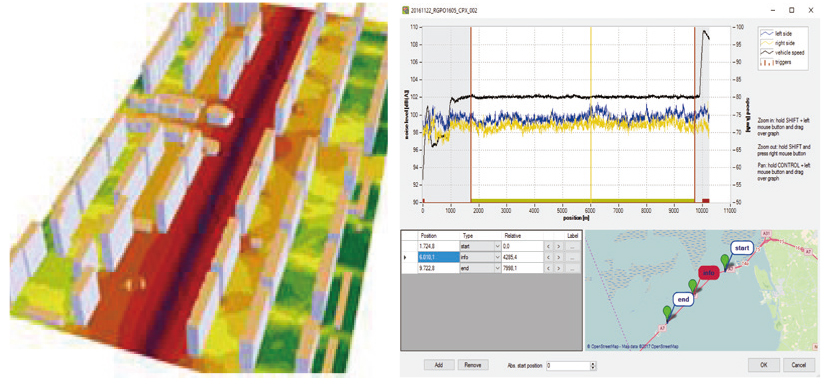Move info trigger left with < button

549,257
